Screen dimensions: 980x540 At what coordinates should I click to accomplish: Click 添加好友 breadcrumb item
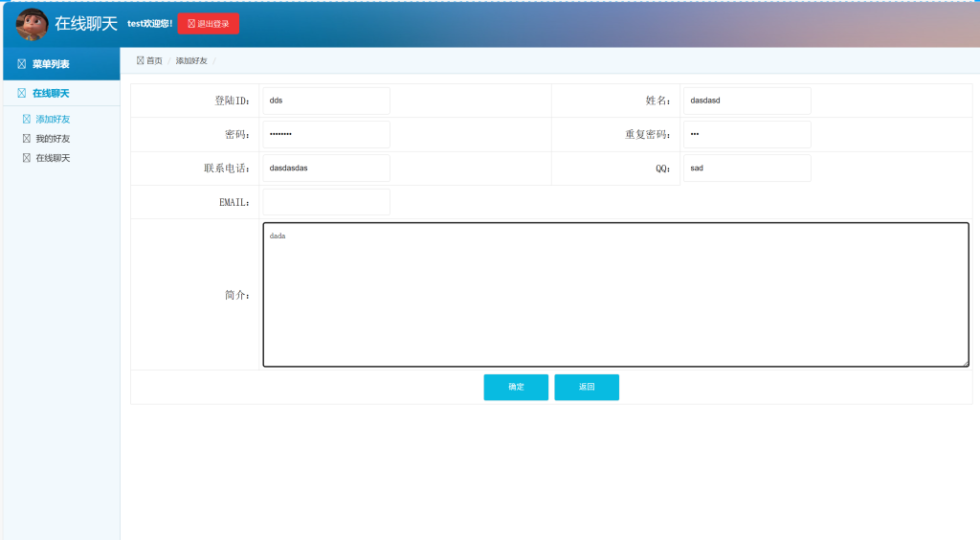191,60
